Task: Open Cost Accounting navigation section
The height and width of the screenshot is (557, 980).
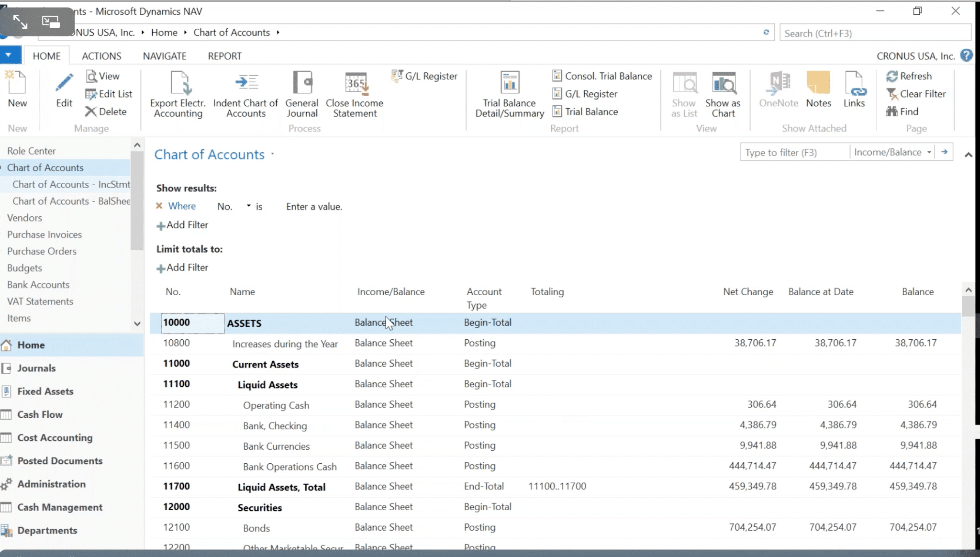Action: [x=55, y=437]
